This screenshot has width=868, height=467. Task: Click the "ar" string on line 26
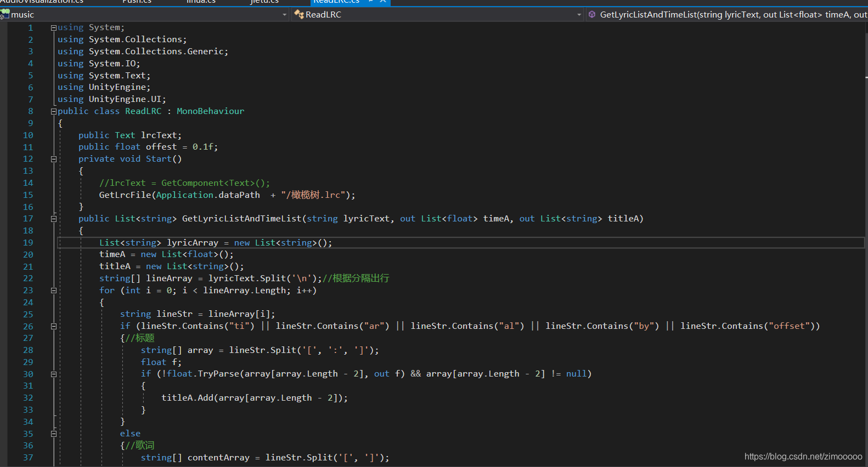(374, 326)
